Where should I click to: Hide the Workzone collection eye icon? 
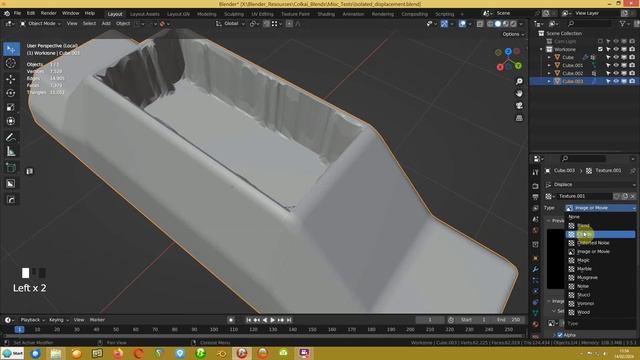[x=616, y=49]
